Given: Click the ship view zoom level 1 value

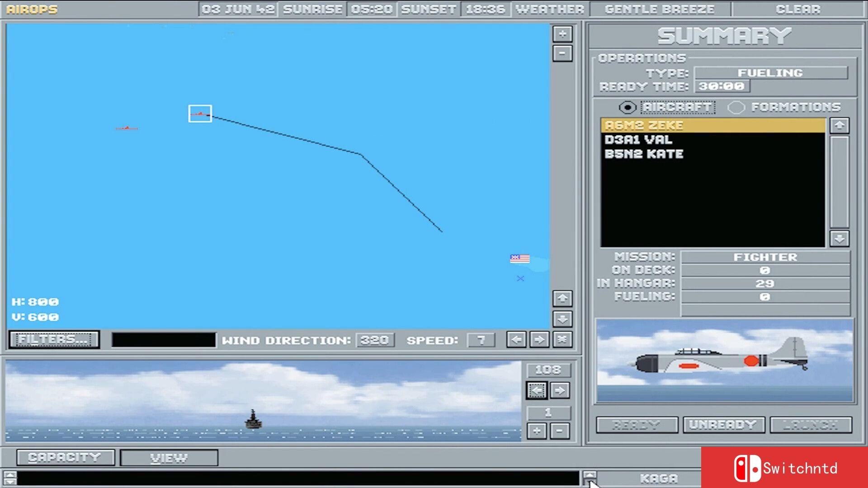Looking at the screenshot, I should tap(548, 412).
